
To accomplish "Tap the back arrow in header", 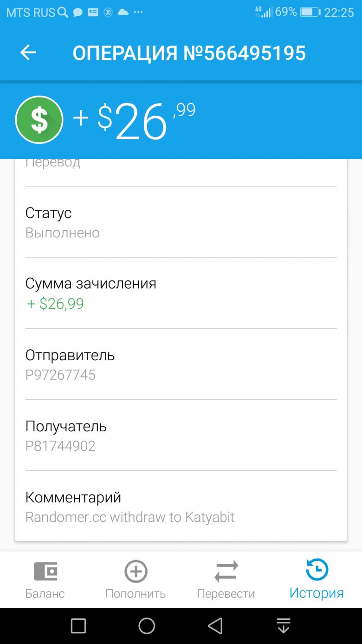I will pos(28,53).
